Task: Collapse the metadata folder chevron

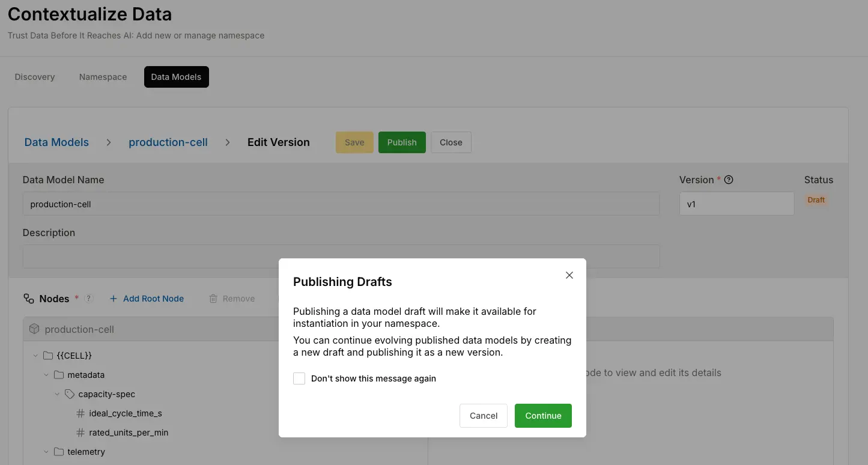Action: [x=46, y=375]
